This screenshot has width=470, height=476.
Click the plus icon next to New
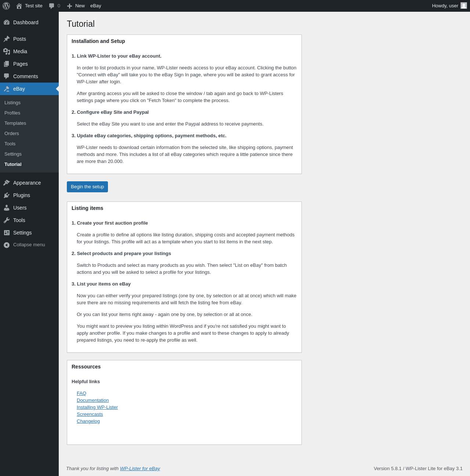(x=69, y=6)
